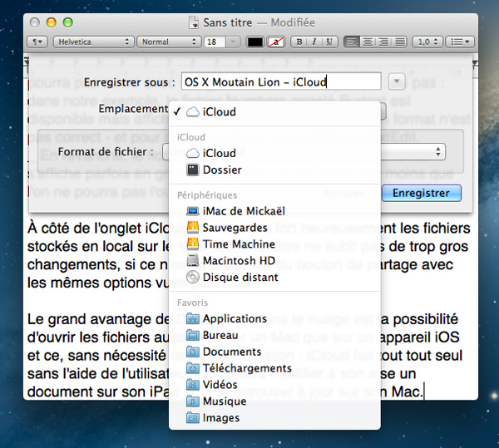The image size is (499, 448).
Task: Open the 1,0 line spacing dropdown
Action: tap(427, 42)
